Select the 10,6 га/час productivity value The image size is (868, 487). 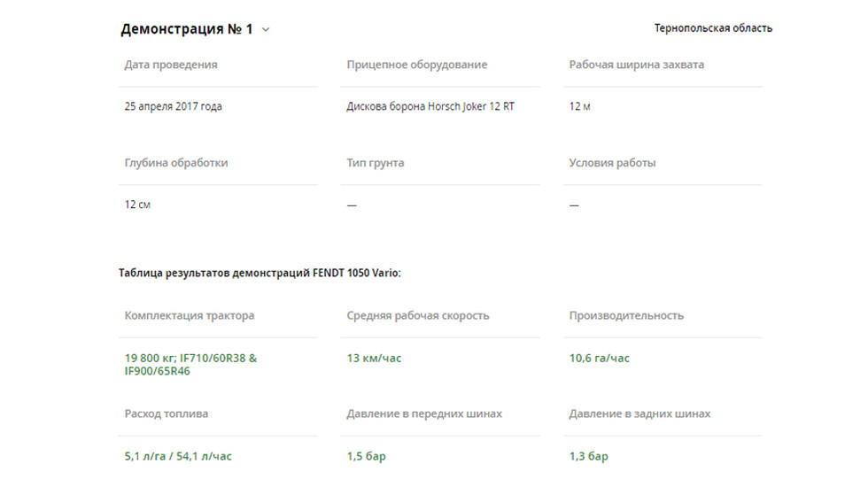coord(599,358)
